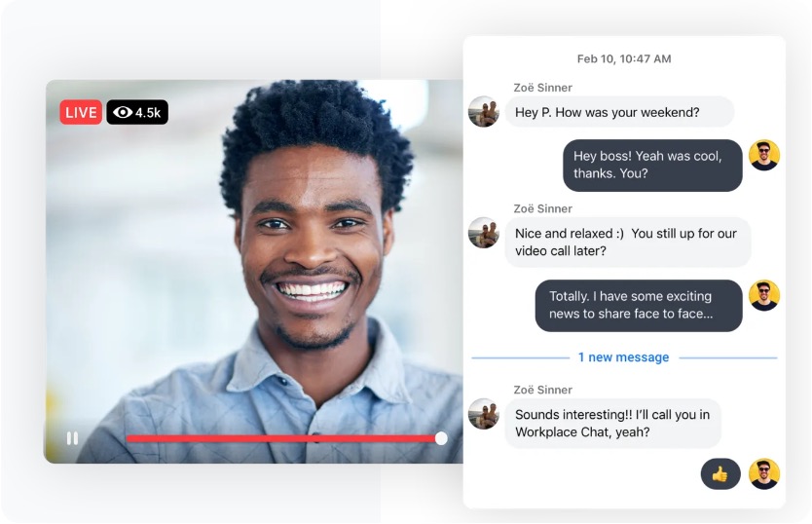Pause the live video stream
The height and width of the screenshot is (524, 812).
[72, 438]
